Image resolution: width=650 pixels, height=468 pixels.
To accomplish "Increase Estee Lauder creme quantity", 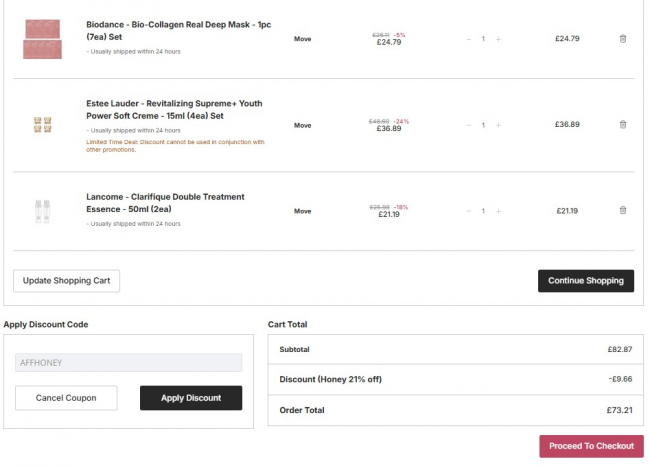I will click(x=498, y=125).
